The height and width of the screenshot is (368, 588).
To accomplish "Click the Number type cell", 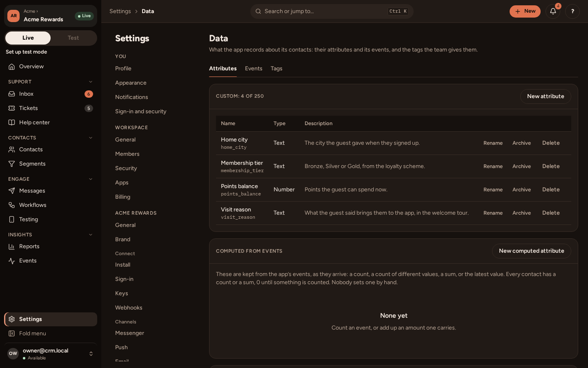I will click(284, 190).
